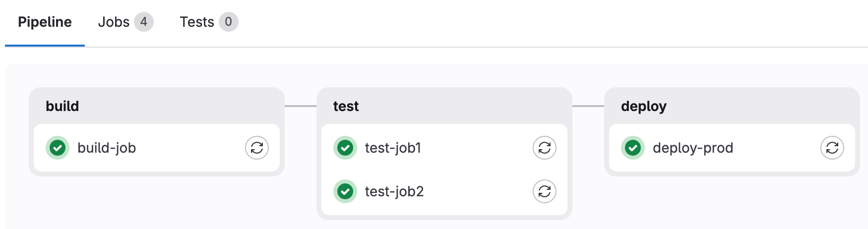Go to the Tests tab
The image size is (868, 229).
[197, 22]
